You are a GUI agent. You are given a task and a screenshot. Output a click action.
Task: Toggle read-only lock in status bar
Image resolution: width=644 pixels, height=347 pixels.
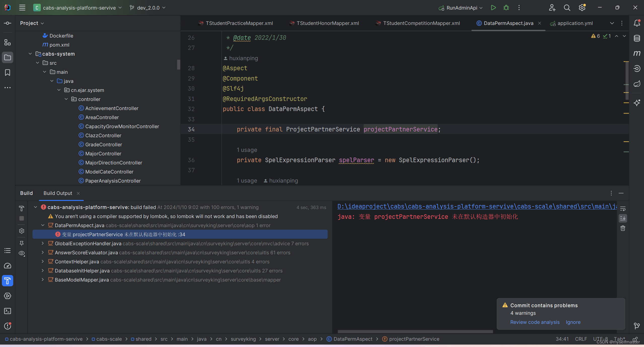[635, 339]
